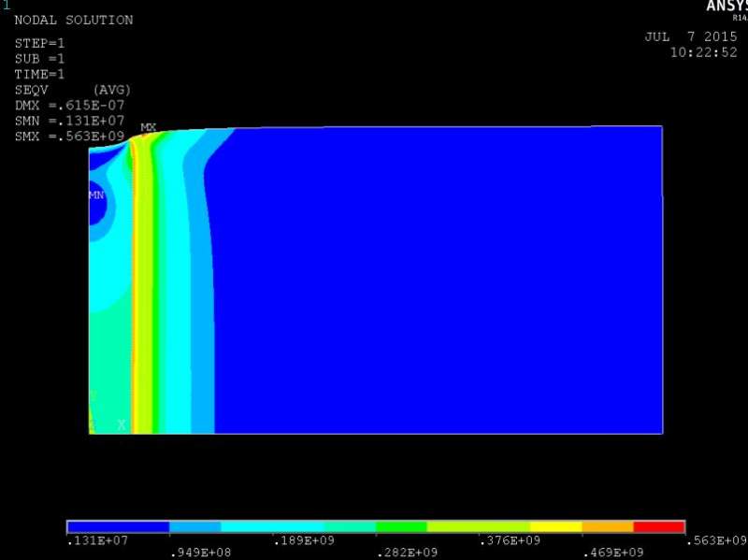Viewport: 748px width, 560px height.
Task: Click the X axis origin label
Action: click(122, 425)
